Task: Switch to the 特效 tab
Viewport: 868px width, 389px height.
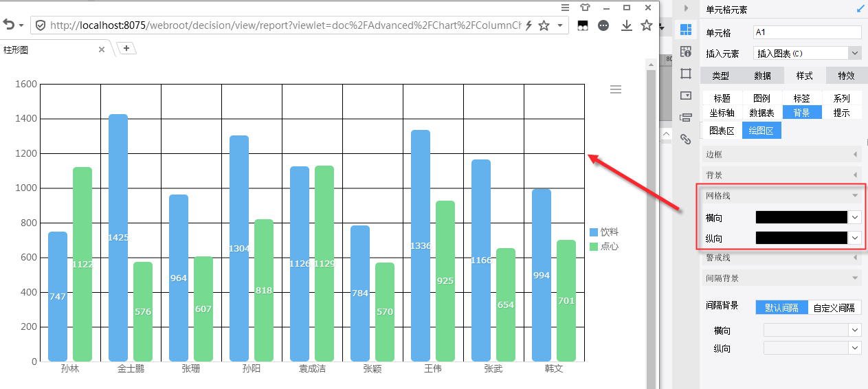Action: (x=846, y=76)
